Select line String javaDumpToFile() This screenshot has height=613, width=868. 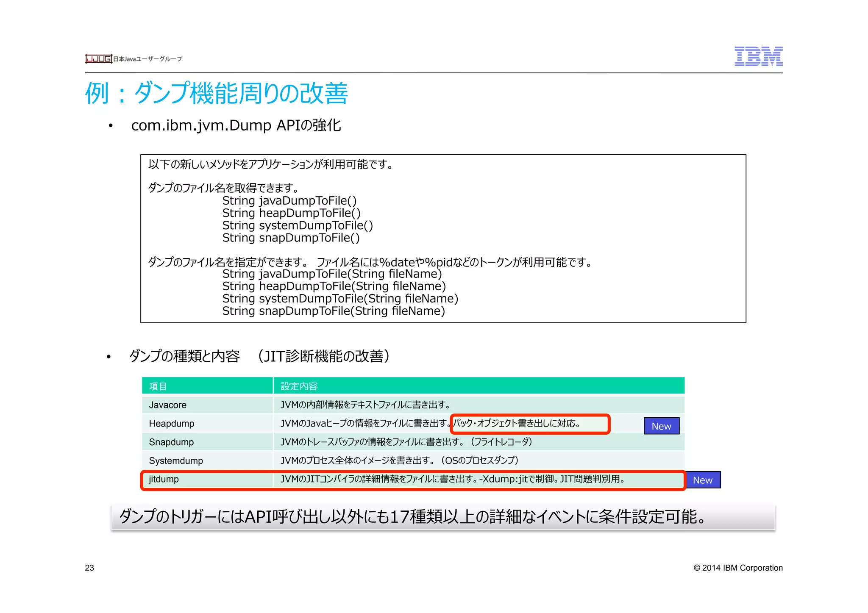[289, 200]
